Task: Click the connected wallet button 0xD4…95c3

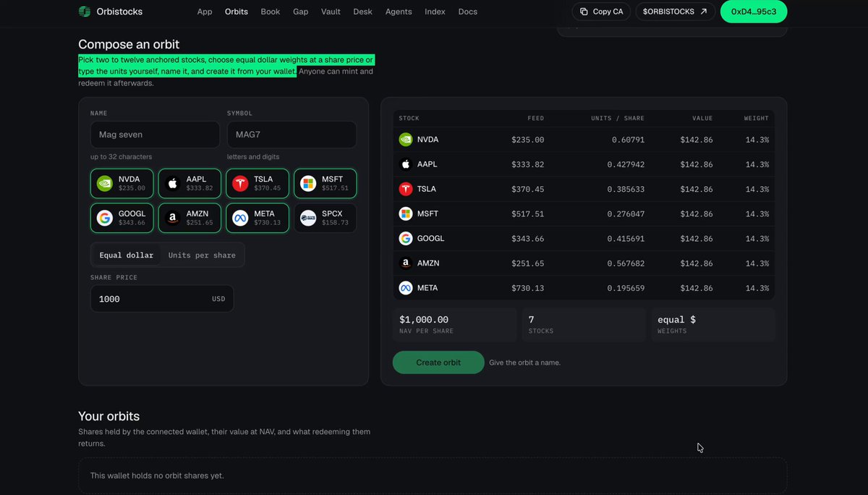Action: pos(754,12)
